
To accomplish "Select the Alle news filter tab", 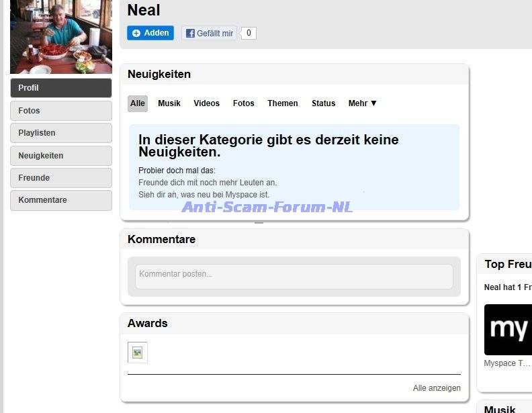I will point(138,103).
